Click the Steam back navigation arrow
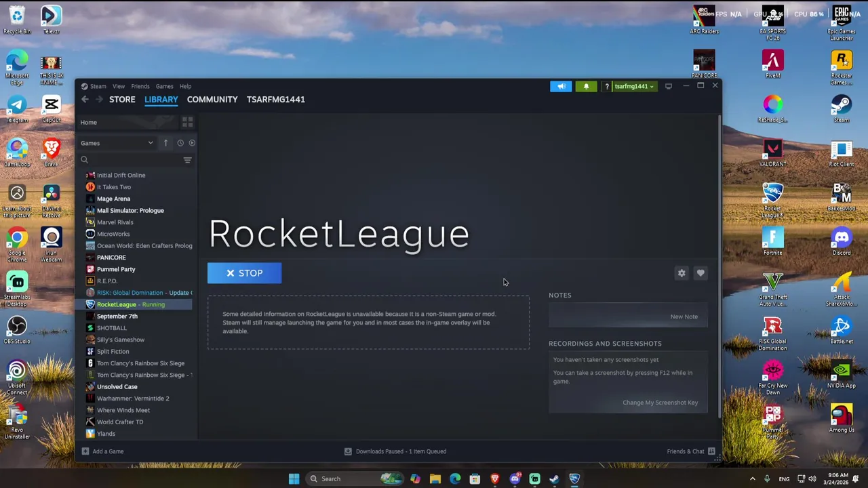Screen dimensions: 868x488 pos(85,100)
